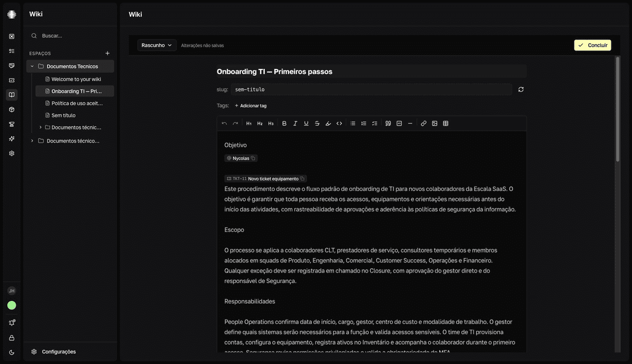Open the tickets icon in the rail

[x=12, y=80]
